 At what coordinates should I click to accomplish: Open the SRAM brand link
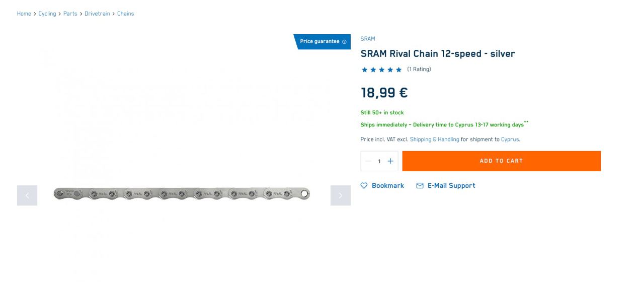click(368, 39)
